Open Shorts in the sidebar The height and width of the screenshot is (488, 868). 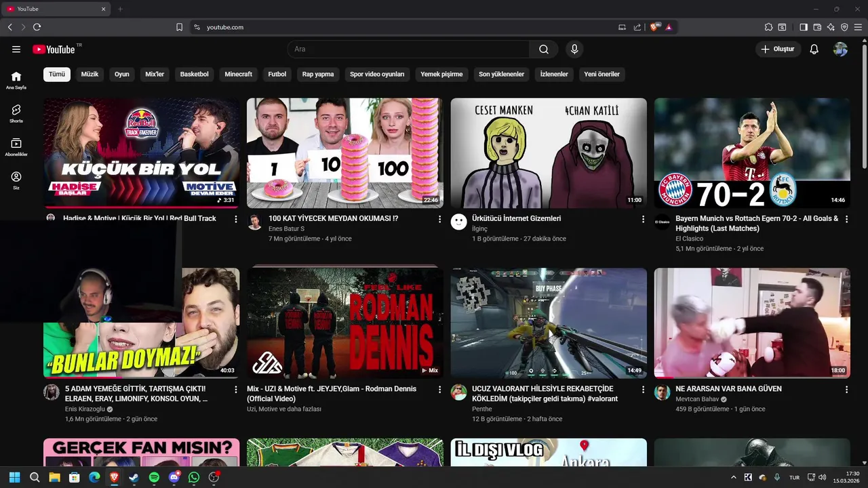[16, 113]
